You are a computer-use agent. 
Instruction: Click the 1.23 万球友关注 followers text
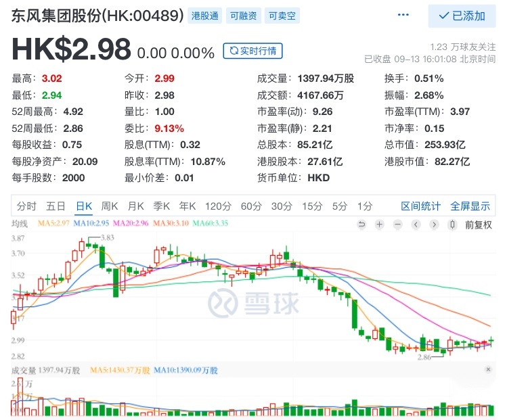pos(463,47)
